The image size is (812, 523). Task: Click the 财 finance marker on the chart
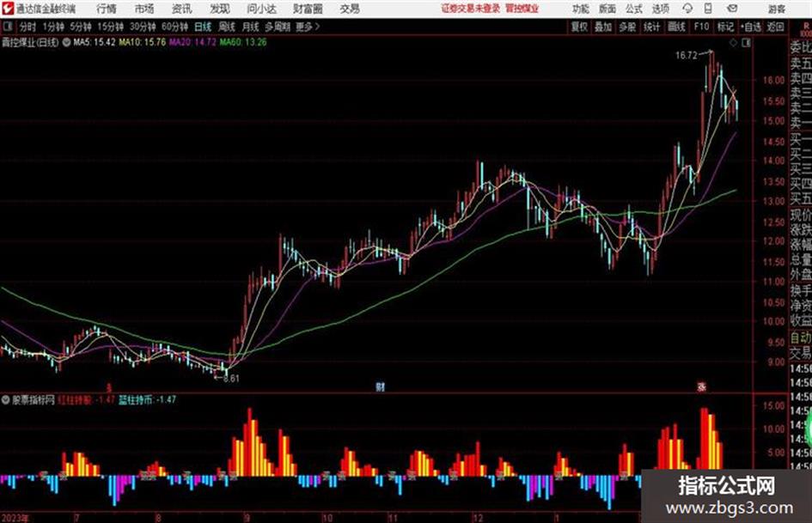[380, 386]
